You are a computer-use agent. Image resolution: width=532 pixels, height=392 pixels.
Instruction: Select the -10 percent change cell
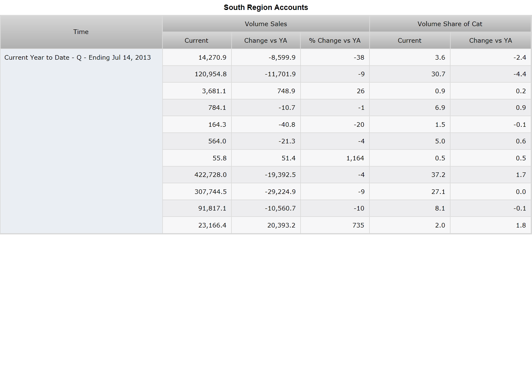(x=335, y=208)
